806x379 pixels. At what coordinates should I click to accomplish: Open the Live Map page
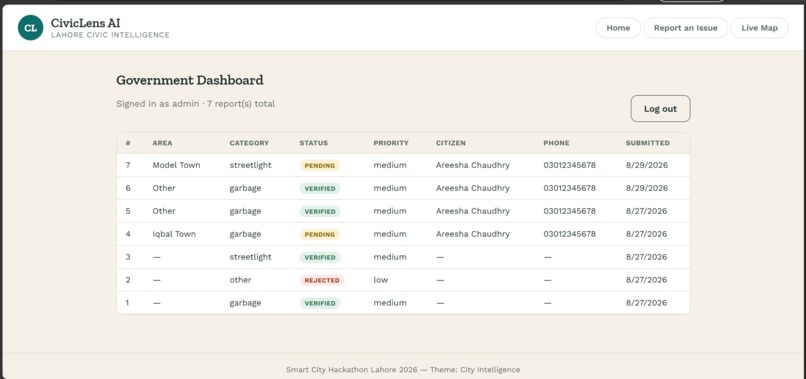(759, 28)
